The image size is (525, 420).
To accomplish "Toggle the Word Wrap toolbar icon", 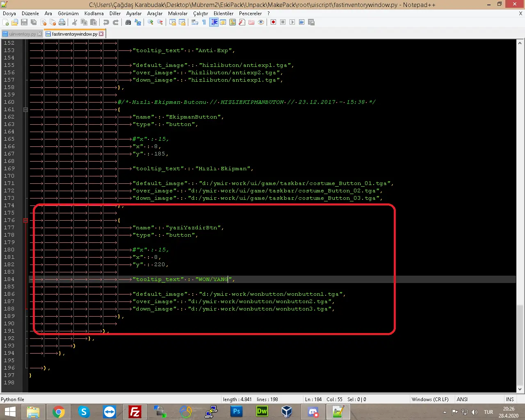I will 195,22.
